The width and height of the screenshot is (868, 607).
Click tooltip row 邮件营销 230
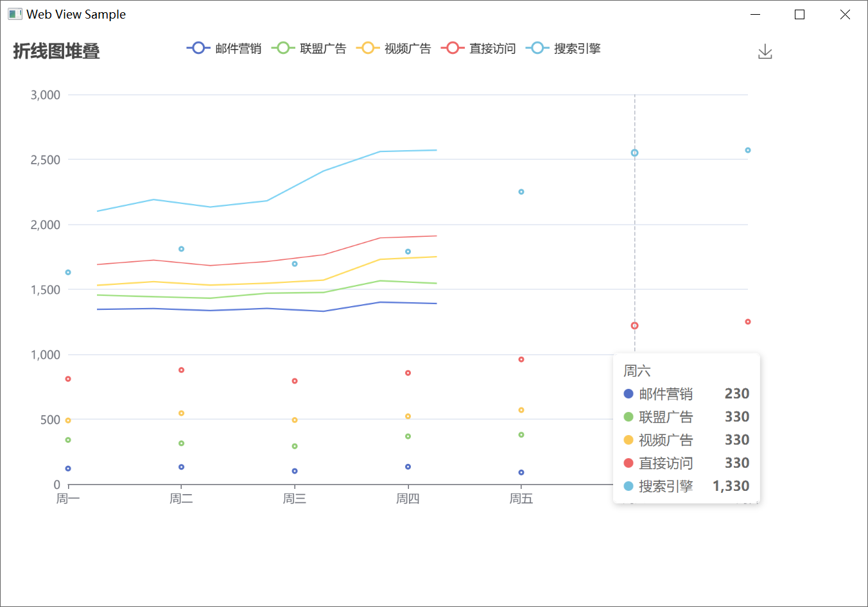(x=686, y=394)
